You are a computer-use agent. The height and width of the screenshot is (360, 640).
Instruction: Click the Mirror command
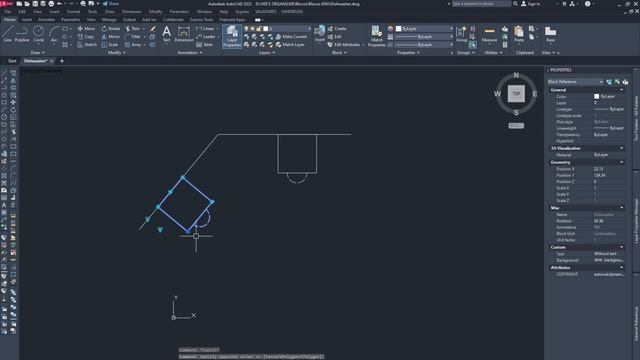click(110, 37)
